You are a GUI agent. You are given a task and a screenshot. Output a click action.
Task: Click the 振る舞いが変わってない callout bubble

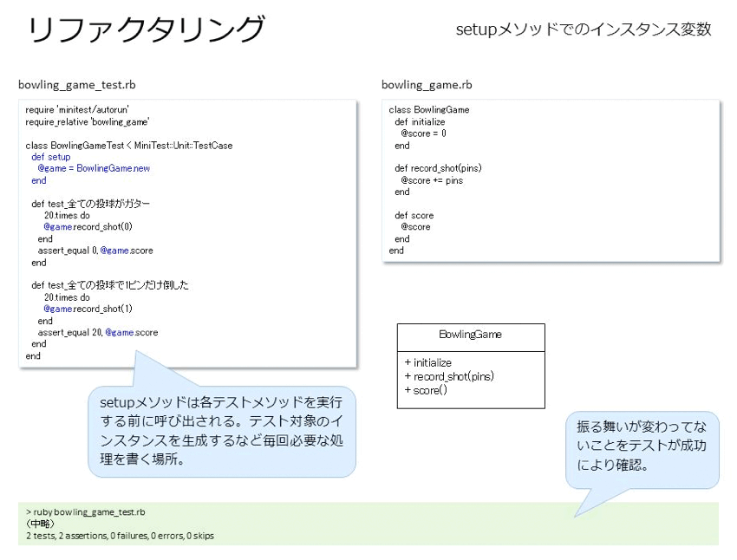pyautogui.click(x=642, y=450)
